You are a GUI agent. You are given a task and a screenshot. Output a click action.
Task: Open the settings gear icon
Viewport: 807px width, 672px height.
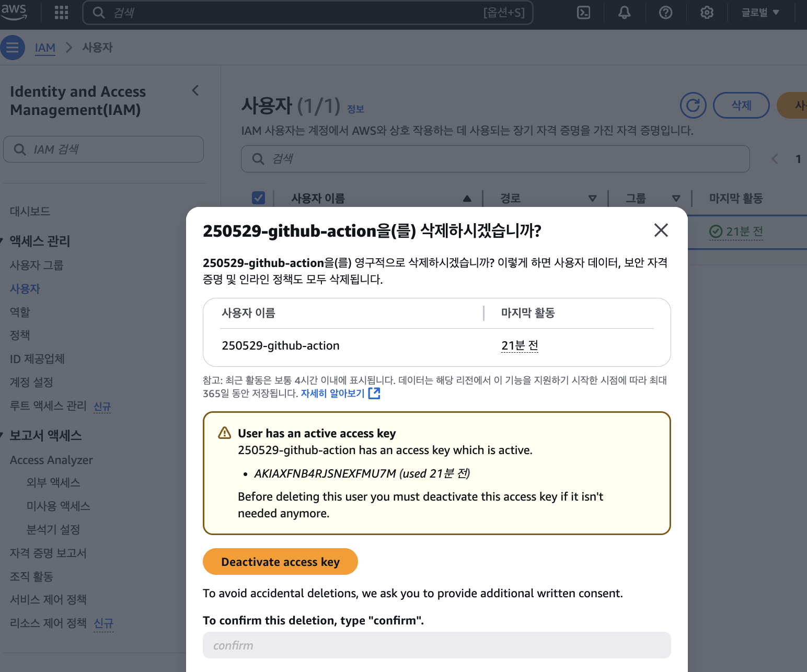707,13
